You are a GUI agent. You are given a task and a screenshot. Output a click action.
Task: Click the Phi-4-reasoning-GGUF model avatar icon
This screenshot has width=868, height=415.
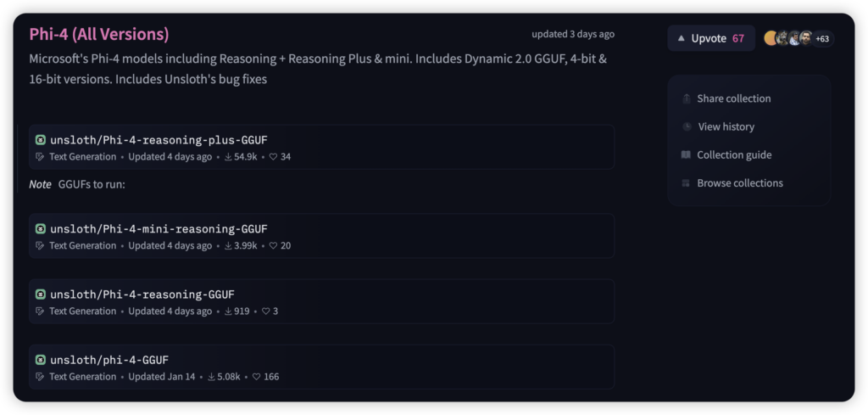coord(41,294)
